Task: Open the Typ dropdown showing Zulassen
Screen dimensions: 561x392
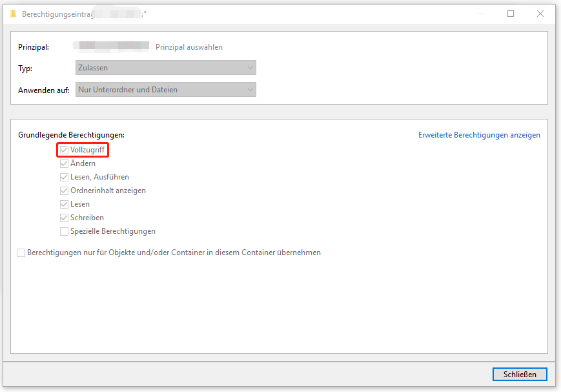Action: [165, 68]
